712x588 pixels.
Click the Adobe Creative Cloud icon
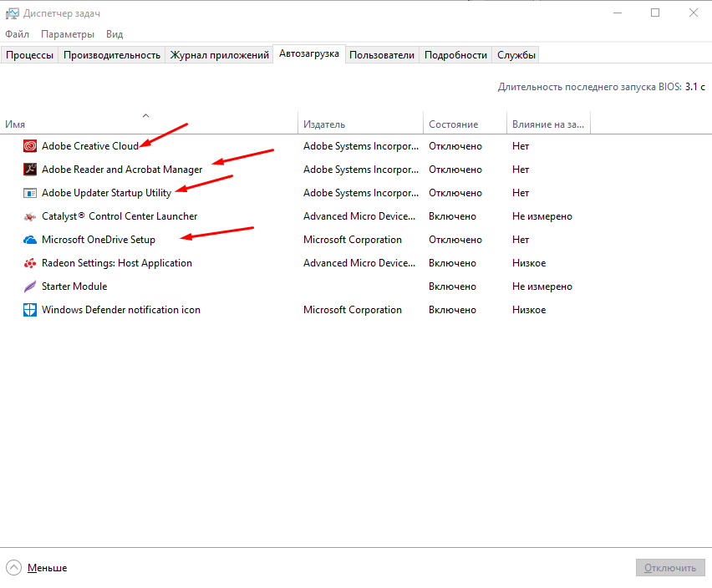(30, 146)
